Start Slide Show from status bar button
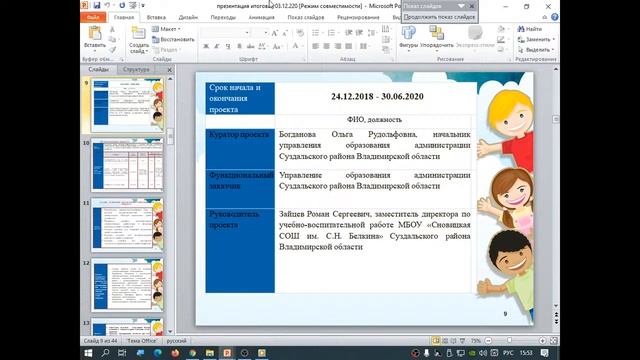Image resolution: width=640 pixels, height=360 pixels. tap(462, 340)
